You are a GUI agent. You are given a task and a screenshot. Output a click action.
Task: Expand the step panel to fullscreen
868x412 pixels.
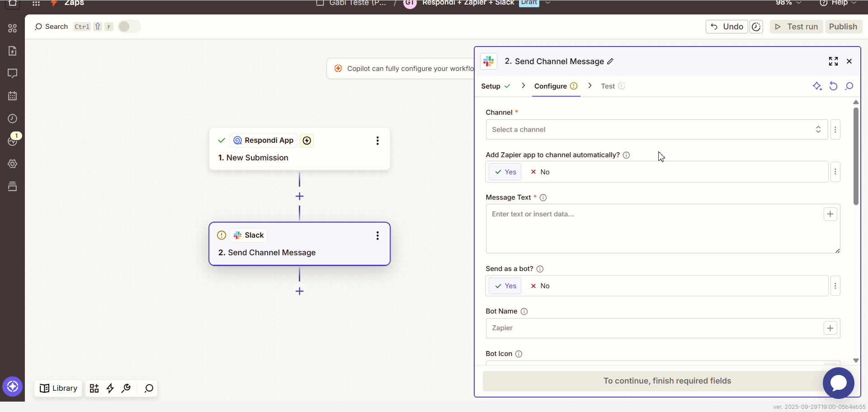click(834, 61)
